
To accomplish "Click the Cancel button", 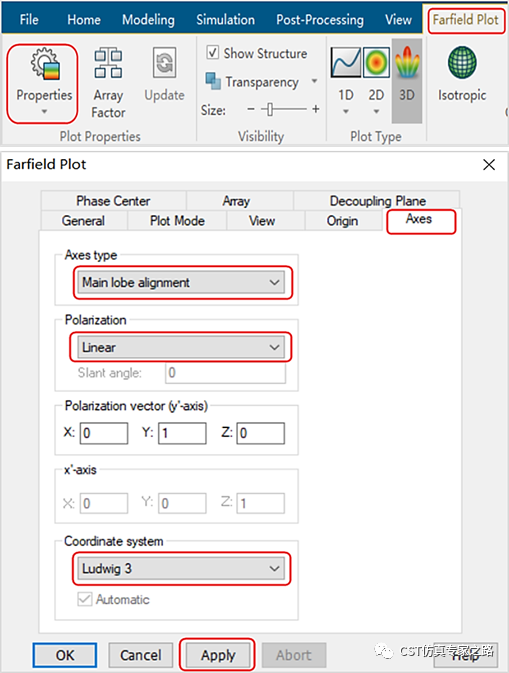I will [x=141, y=655].
